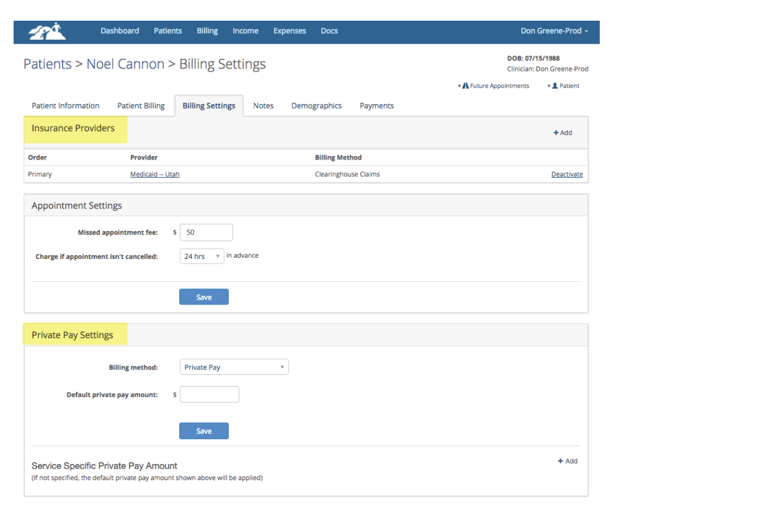Switch to the Notes tab
The width and height of the screenshot is (776, 532).
263,106
